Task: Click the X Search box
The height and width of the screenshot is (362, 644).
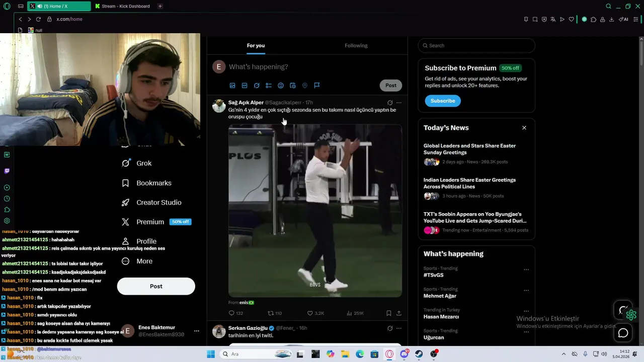Action: (x=476, y=45)
